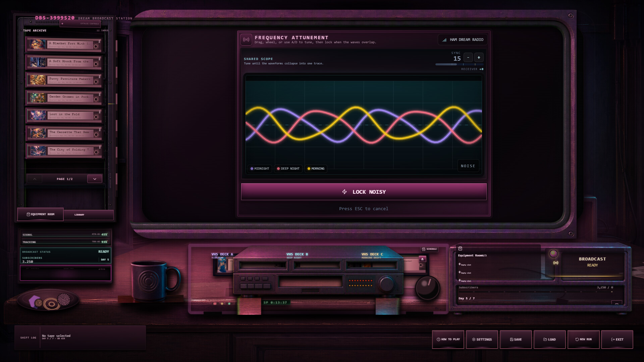Select the 'Garden Gnomes in Pock' tape
This screenshot has height=362, width=644.
point(64,98)
